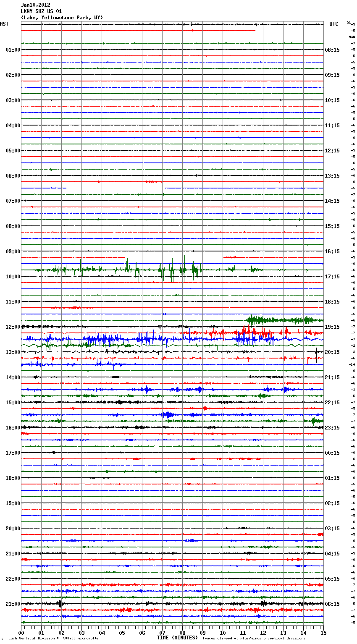
Task: Select the "00" minute axis tick label
Action: 21,633
